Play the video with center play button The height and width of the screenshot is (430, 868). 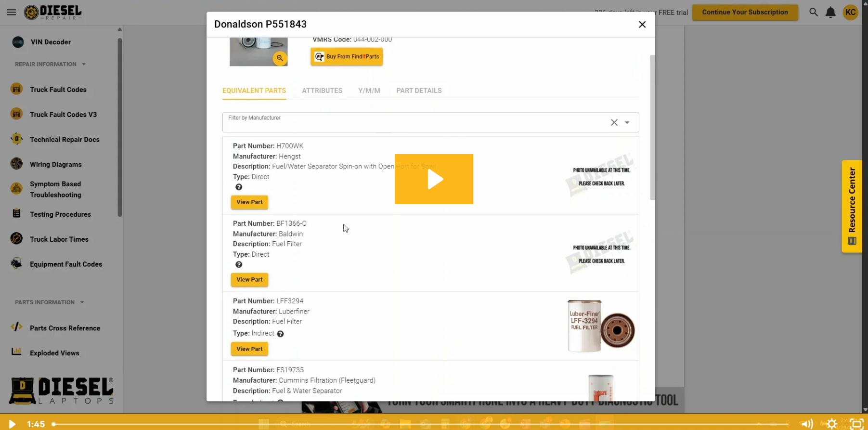tap(434, 179)
